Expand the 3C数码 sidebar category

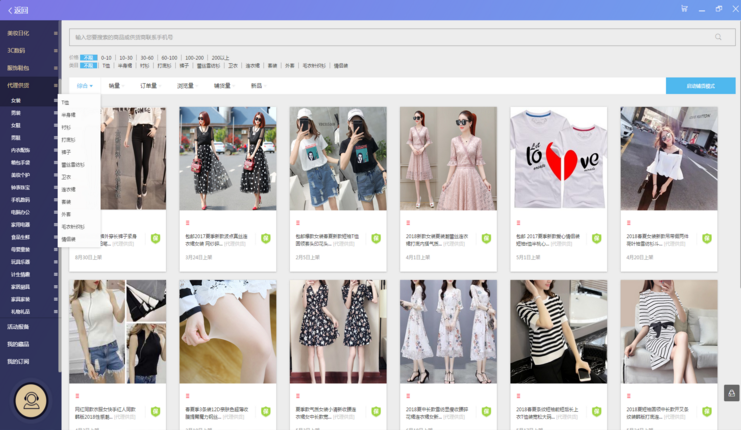coord(18,50)
